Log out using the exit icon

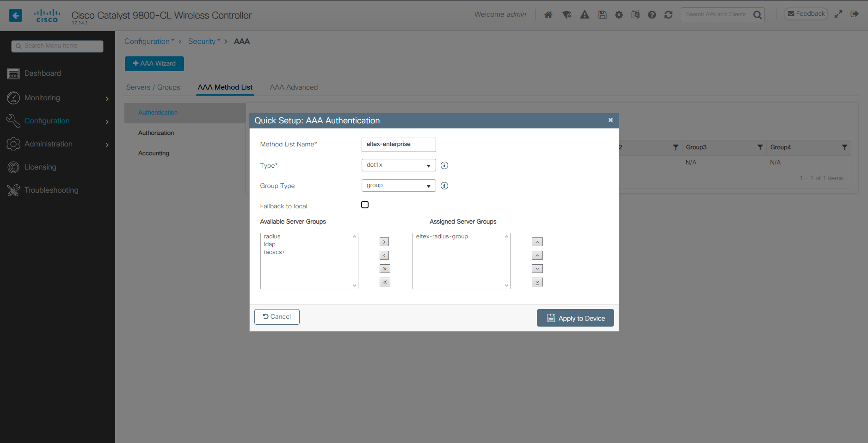[855, 14]
